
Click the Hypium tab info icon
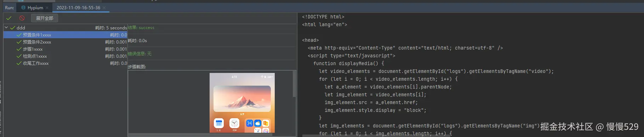point(23,7)
